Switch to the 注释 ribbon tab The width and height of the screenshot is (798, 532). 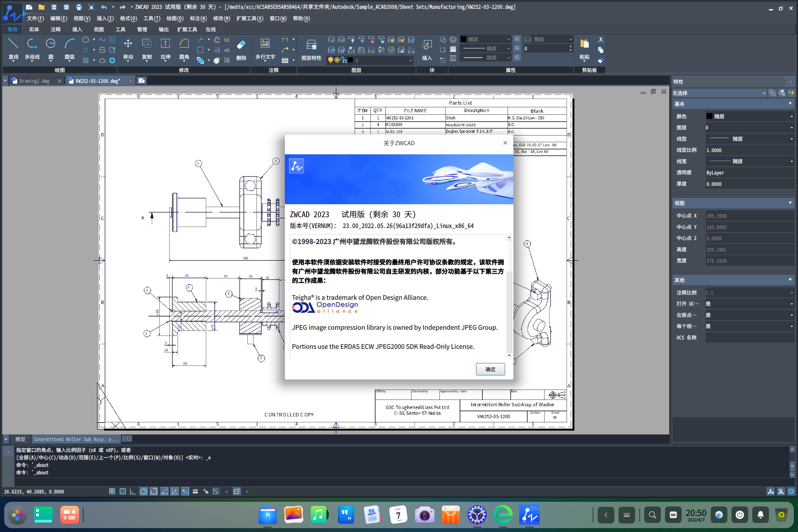pyautogui.click(x=56, y=30)
